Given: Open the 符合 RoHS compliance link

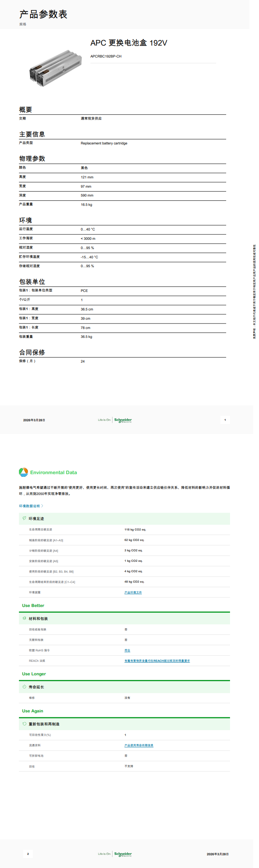Looking at the screenshot, I should [x=127, y=650].
